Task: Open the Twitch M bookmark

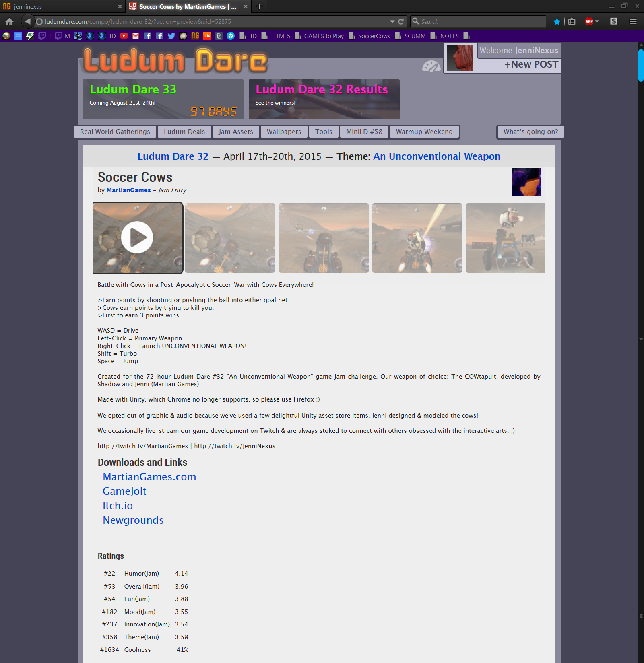Action: (62, 36)
